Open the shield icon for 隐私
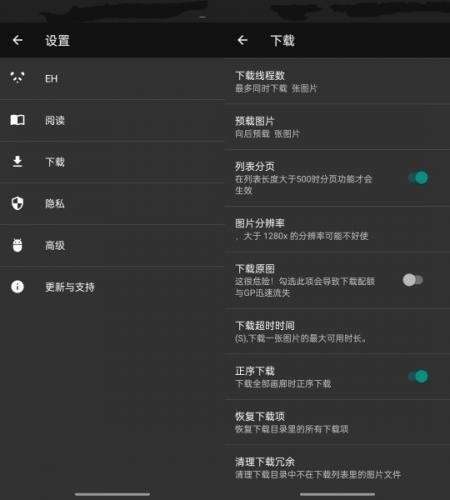Screen dimensions: 450x500 (x=17, y=203)
